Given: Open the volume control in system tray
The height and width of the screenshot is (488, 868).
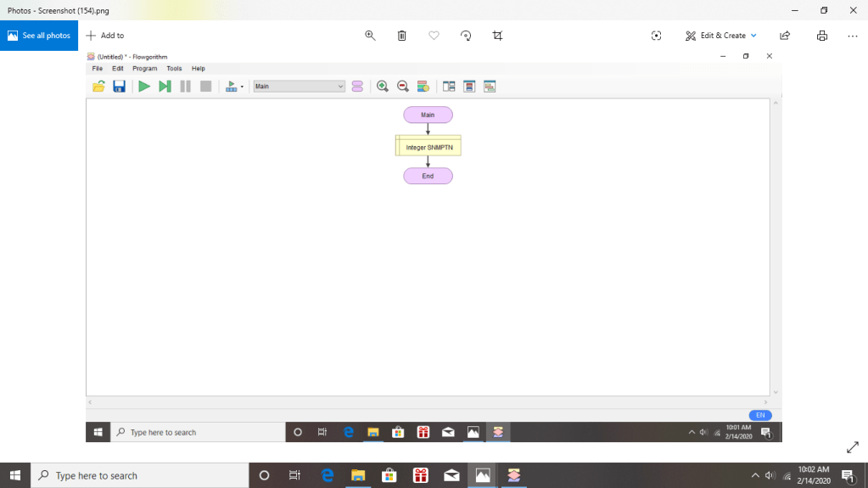Looking at the screenshot, I should 770,475.
